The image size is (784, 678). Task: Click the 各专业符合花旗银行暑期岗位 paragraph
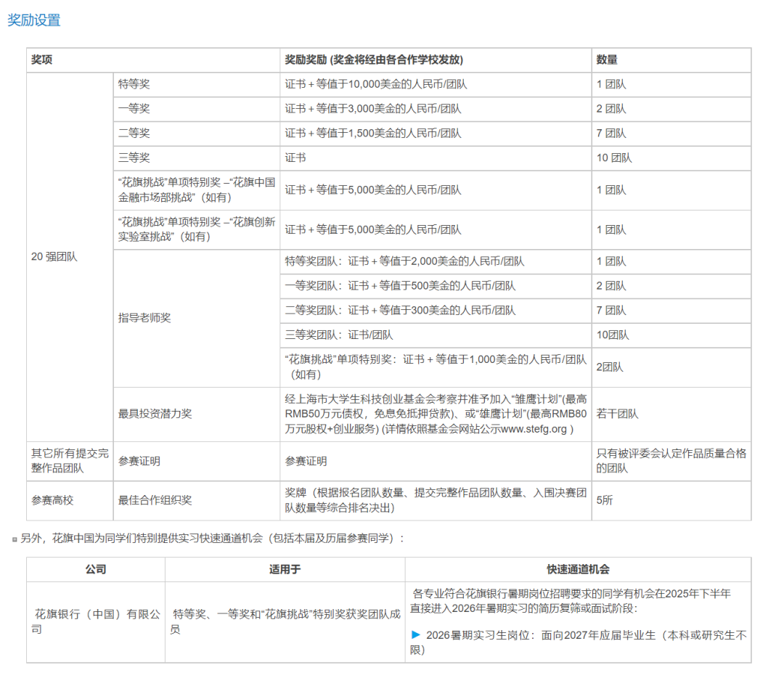tap(571, 601)
